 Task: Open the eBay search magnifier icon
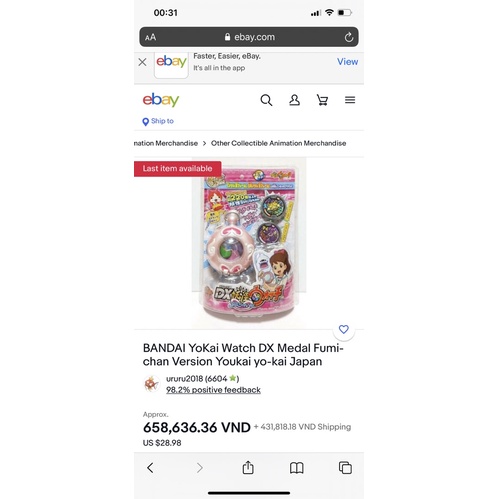[266, 100]
